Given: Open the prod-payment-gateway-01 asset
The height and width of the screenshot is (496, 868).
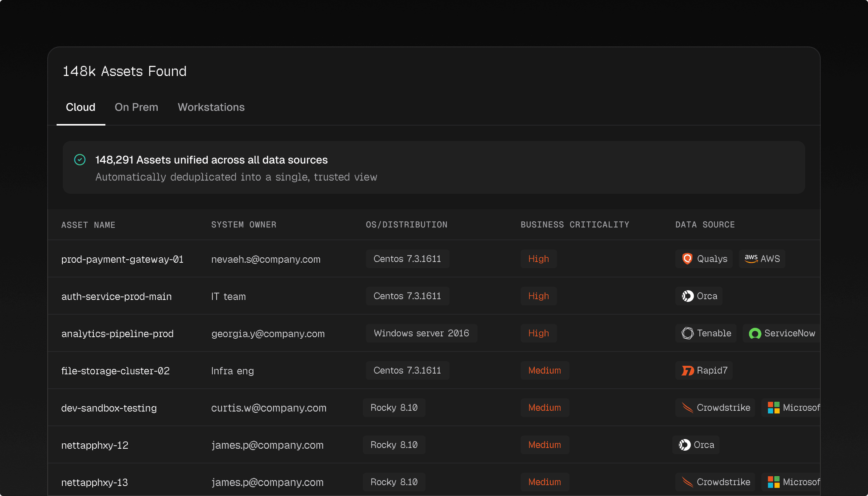Looking at the screenshot, I should click(x=122, y=259).
